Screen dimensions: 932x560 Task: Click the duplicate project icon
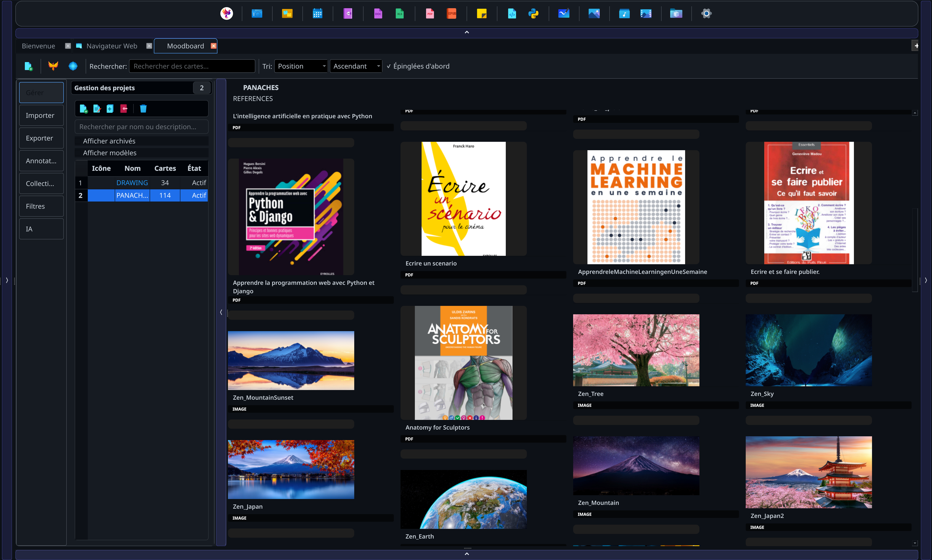(x=110, y=109)
